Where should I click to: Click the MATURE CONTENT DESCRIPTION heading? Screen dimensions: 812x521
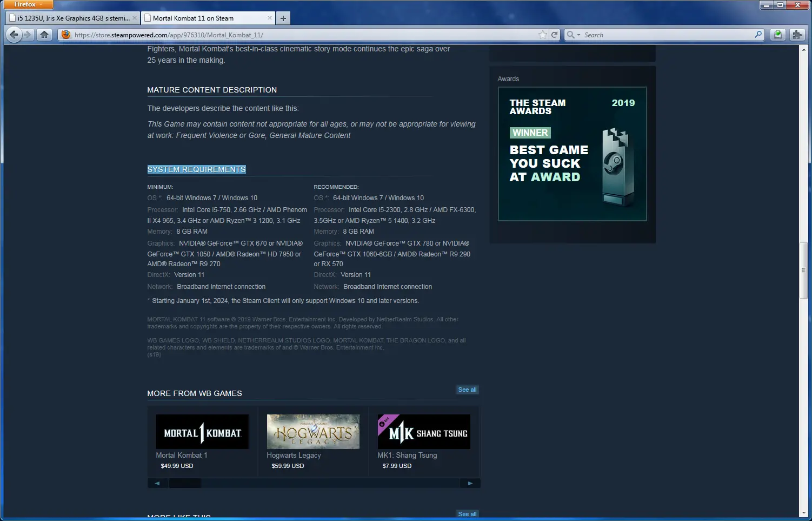pos(212,90)
